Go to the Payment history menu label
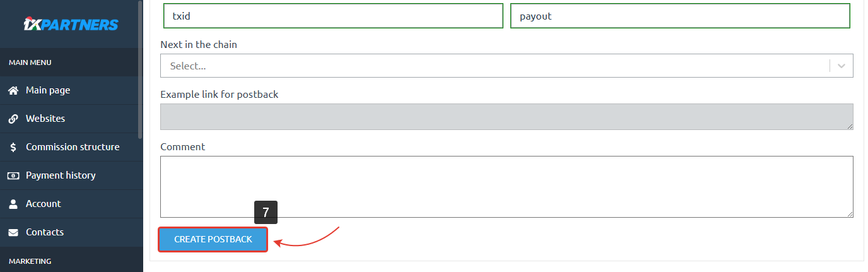The height and width of the screenshot is (272, 868). [x=61, y=175]
